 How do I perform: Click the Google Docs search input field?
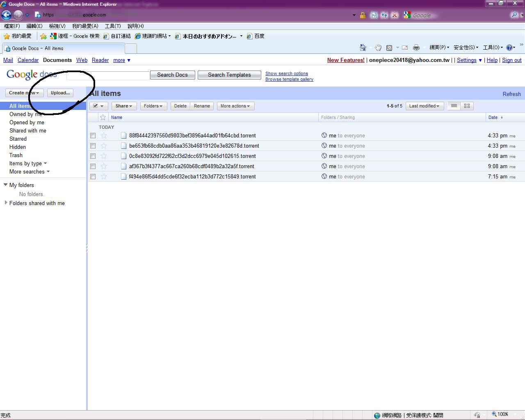108,75
